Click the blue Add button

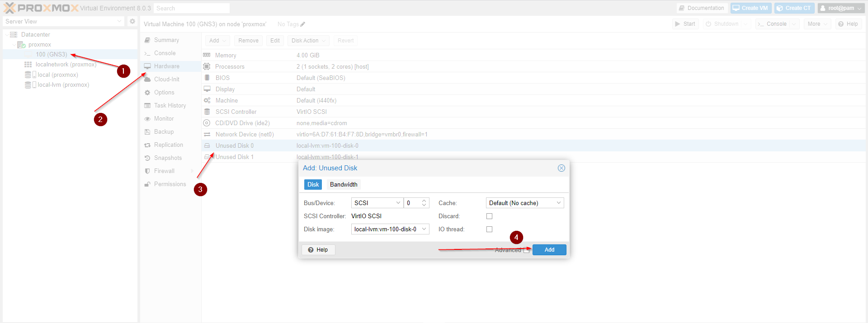pyautogui.click(x=549, y=250)
